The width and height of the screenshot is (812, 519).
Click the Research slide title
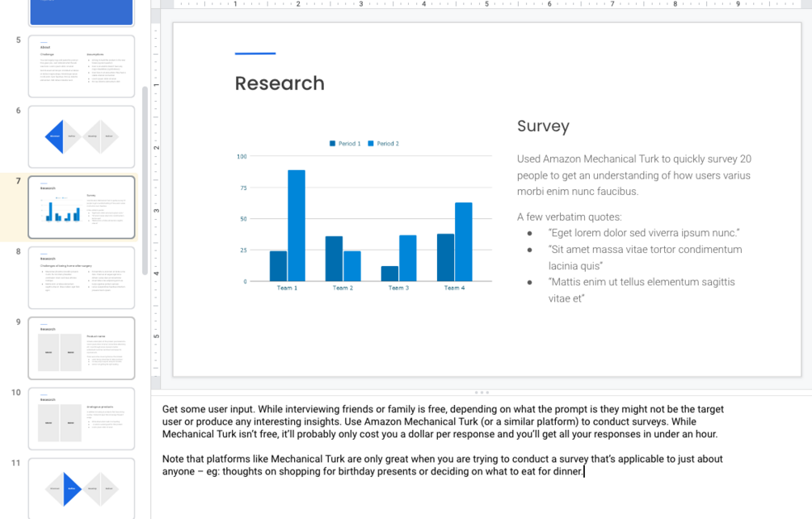pos(280,83)
